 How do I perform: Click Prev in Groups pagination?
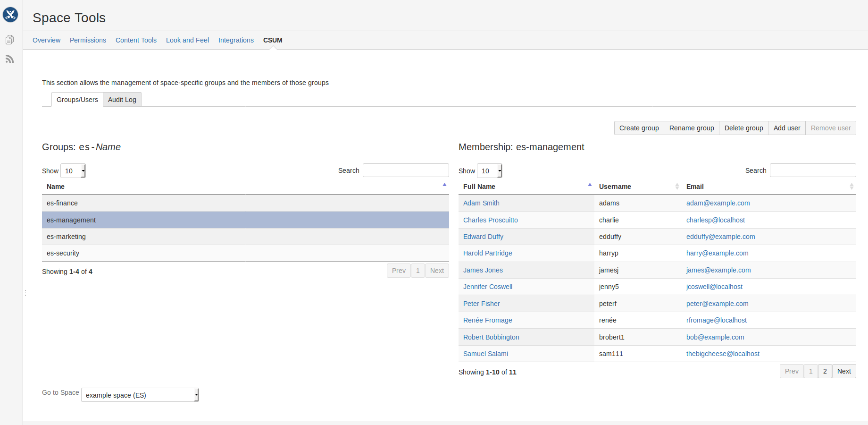pos(399,271)
